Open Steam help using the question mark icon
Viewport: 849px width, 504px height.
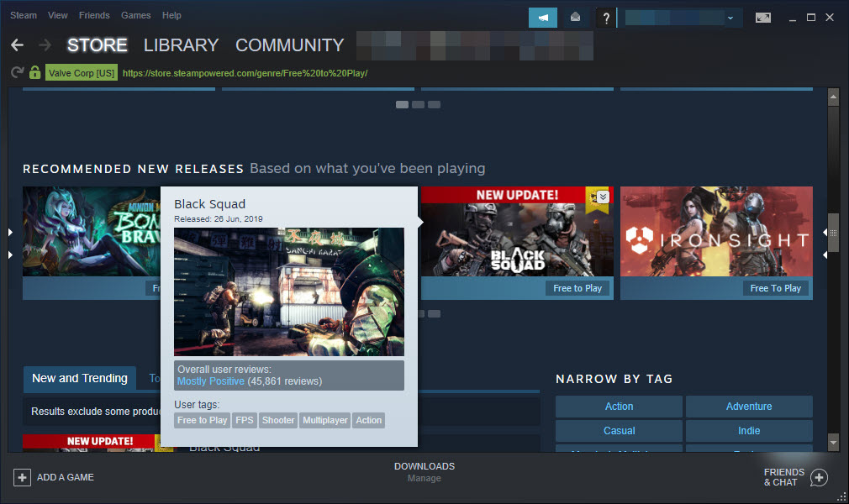pyautogui.click(x=606, y=18)
